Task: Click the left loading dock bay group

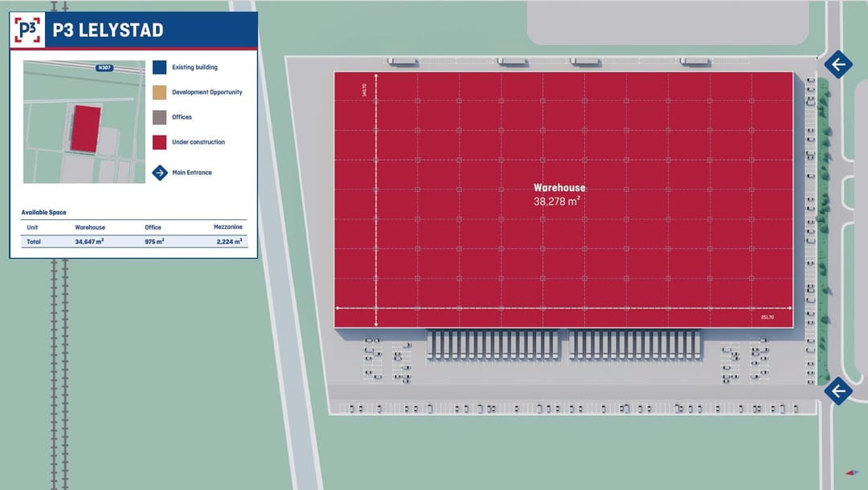Action: (x=492, y=345)
